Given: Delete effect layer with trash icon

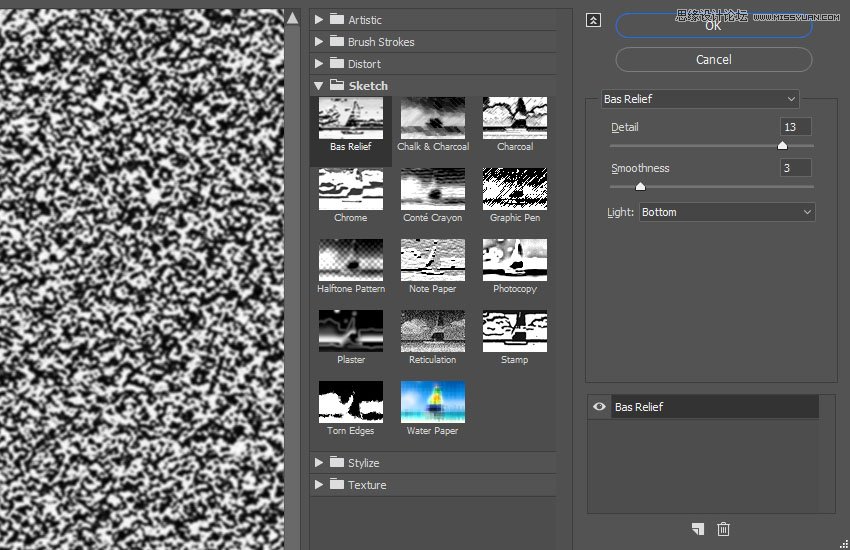Looking at the screenshot, I should [x=724, y=529].
